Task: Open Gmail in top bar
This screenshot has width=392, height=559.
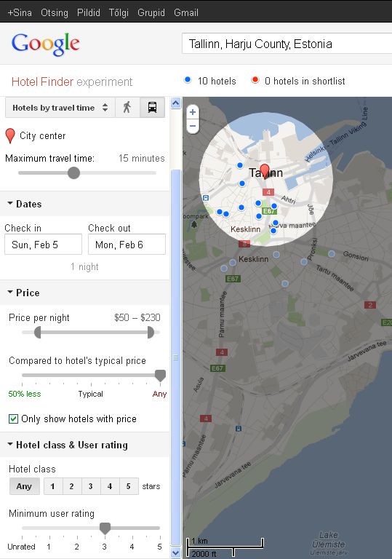Action: [186, 13]
